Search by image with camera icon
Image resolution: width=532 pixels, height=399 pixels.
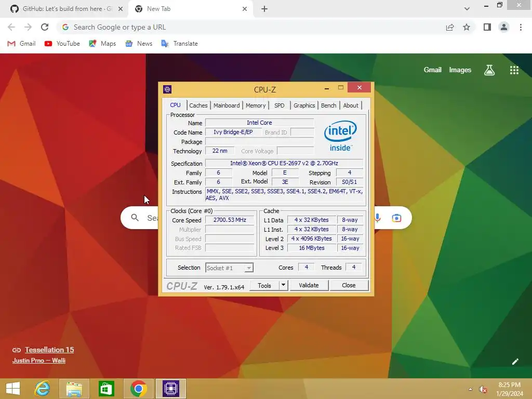[x=396, y=218]
